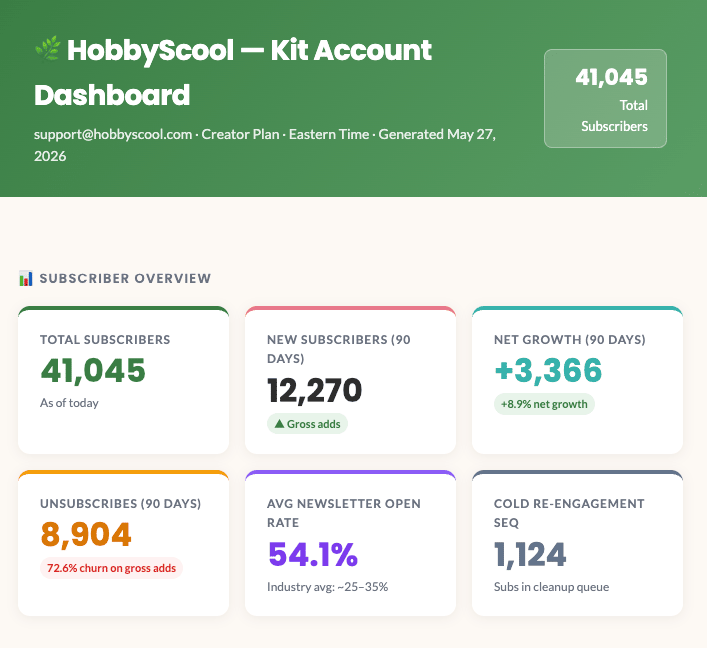Click the Net Growth (90 Days) label
The width and height of the screenshot is (707, 648).
tap(569, 340)
